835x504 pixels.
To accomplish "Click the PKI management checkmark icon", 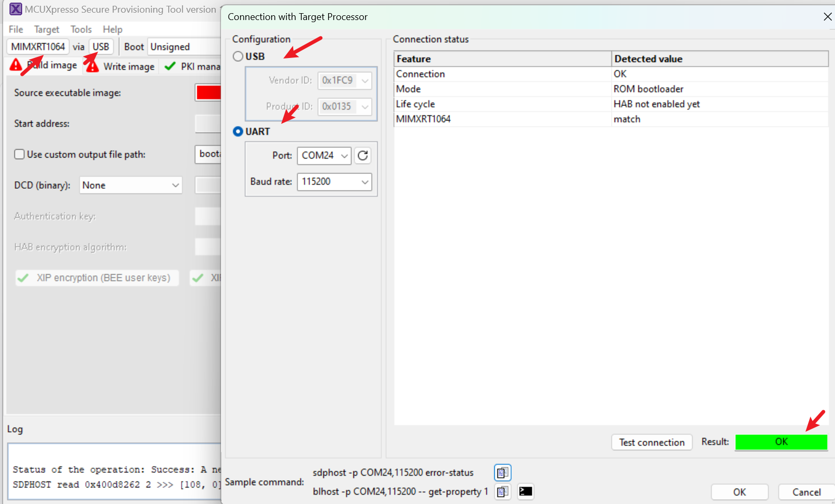I will tap(170, 66).
